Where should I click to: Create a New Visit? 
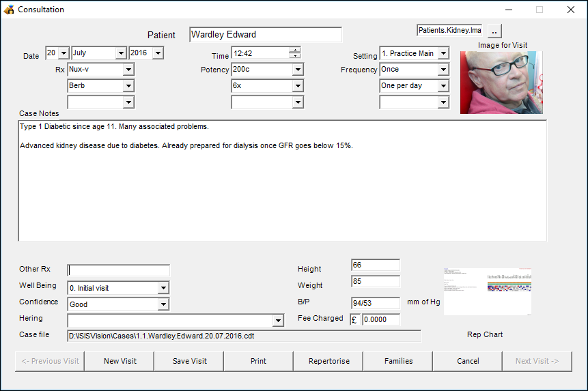coord(120,361)
